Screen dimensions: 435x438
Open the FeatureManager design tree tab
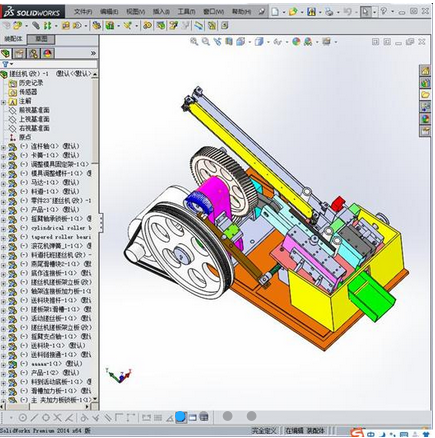6,53
